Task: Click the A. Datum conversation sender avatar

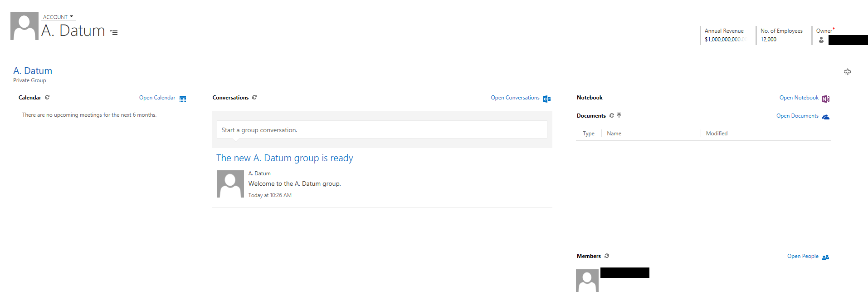Action: [x=230, y=184]
